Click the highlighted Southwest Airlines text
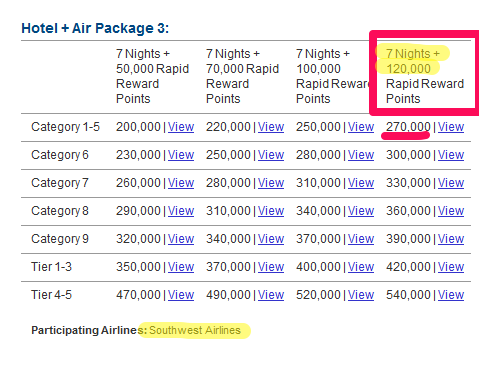 click(195, 330)
